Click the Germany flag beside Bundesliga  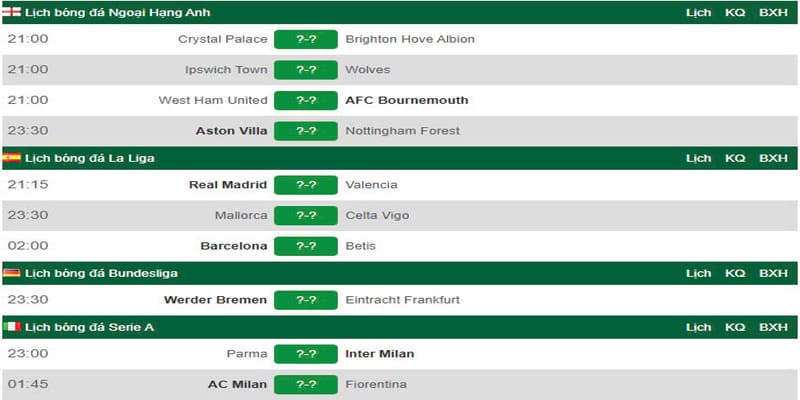click(x=11, y=273)
